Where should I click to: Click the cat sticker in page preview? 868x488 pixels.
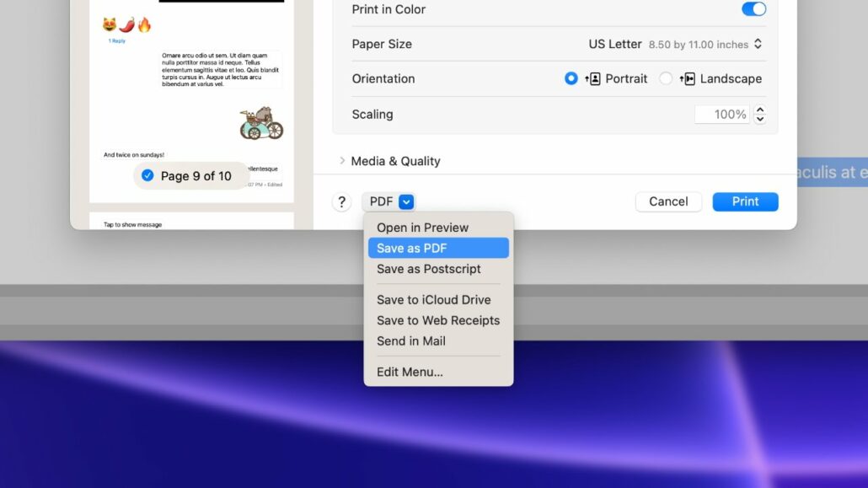coord(261,125)
